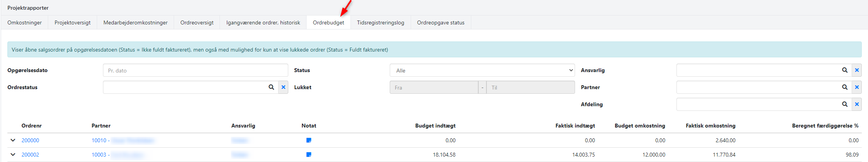Open the note icon for order 200002
Image resolution: width=868 pixels, height=162 pixels.
[x=309, y=155]
